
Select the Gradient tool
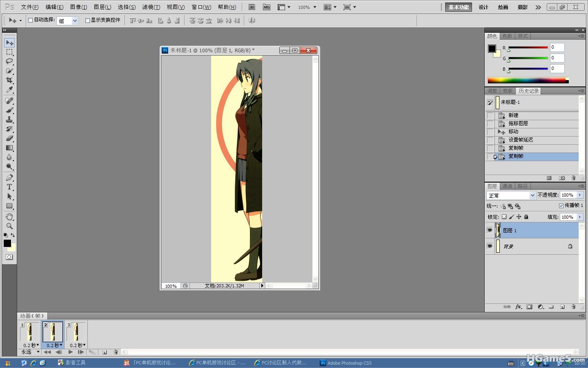click(9, 148)
